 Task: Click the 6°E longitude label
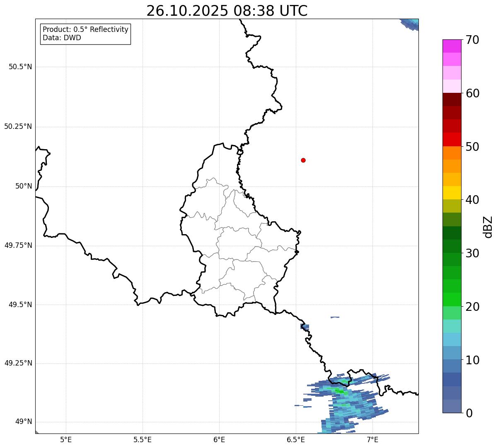click(x=219, y=439)
